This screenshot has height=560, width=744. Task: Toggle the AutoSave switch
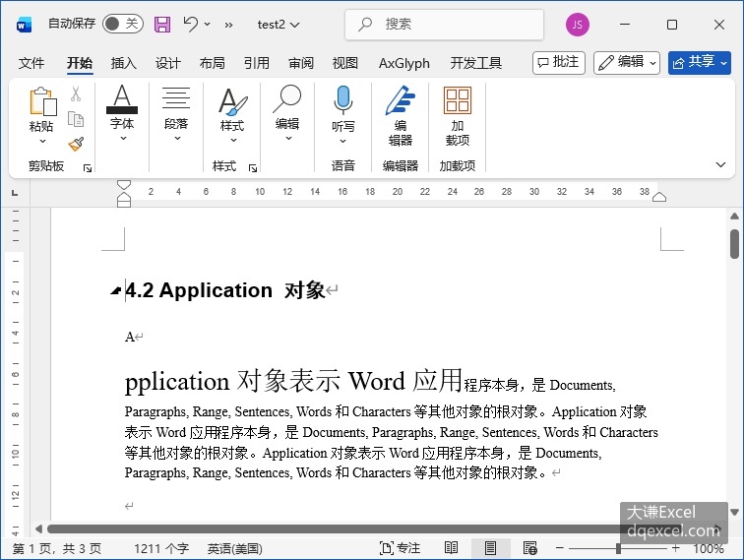coord(122,24)
